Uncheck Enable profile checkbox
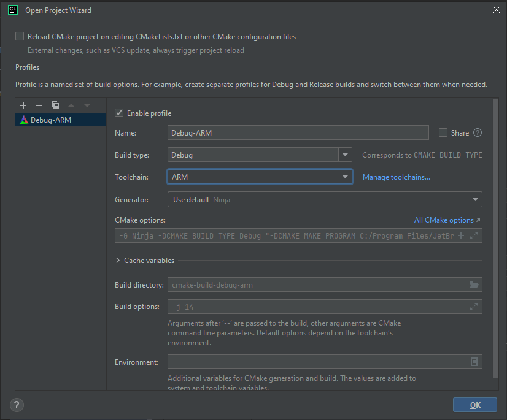This screenshot has height=420, width=507. (x=119, y=113)
